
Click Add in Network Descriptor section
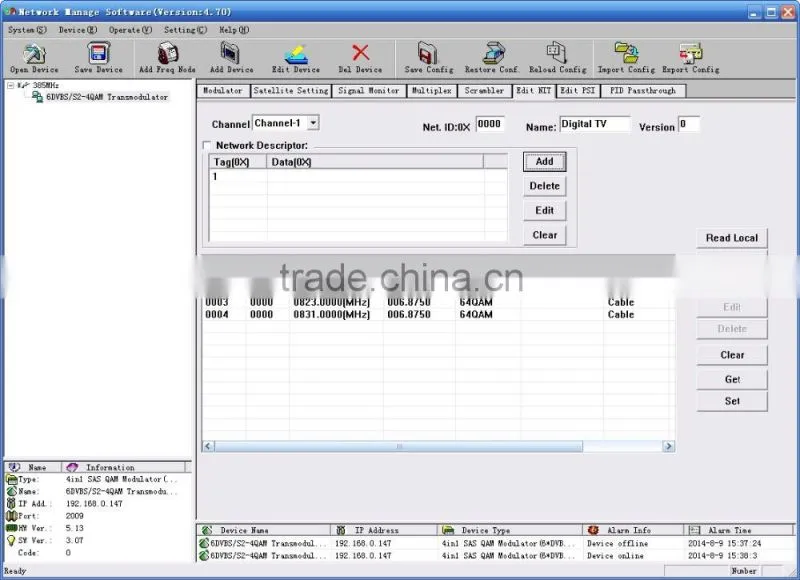click(x=544, y=161)
